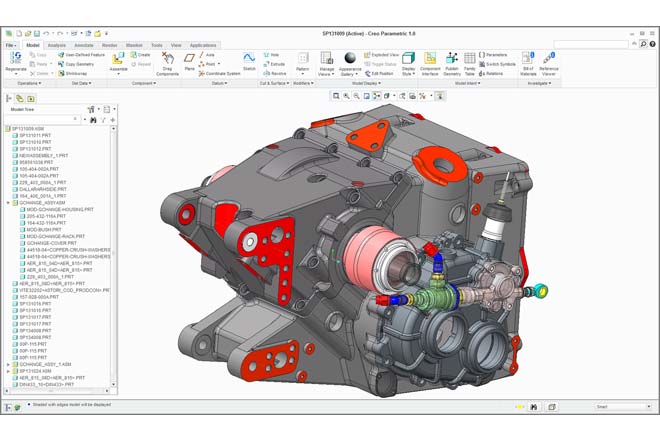Click the binoculars find icon in Model Tree
Image resolution: width=660 pixels, height=440 pixels.
(x=93, y=120)
